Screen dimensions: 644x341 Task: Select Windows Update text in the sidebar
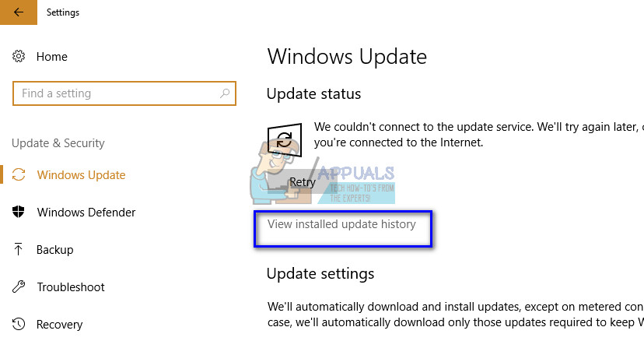pos(82,175)
